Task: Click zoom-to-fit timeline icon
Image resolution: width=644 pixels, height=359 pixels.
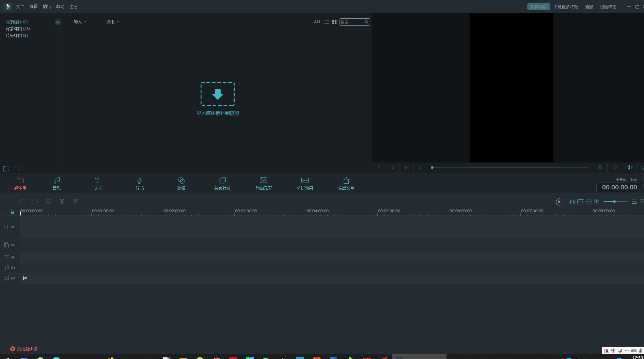Action: (x=581, y=202)
